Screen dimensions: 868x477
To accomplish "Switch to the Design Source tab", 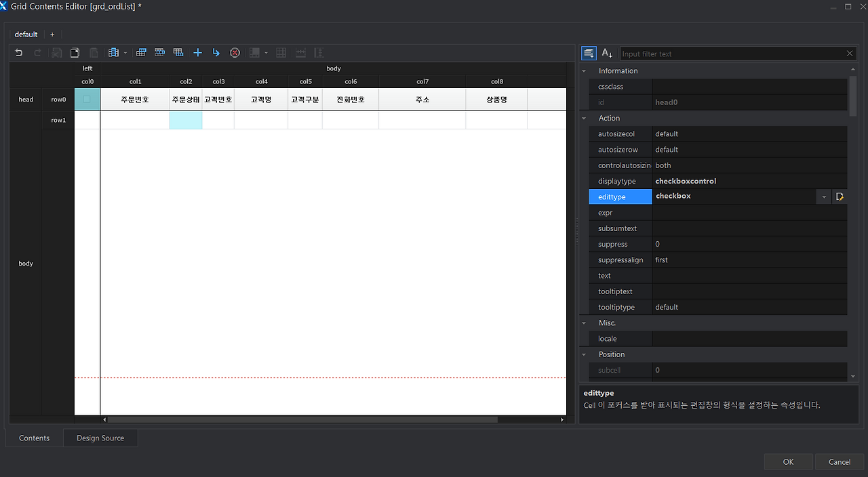I will [100, 438].
